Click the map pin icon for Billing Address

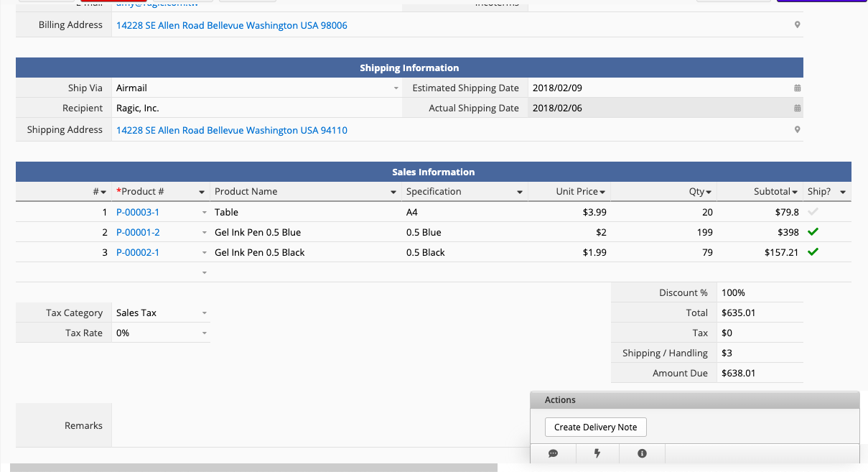(x=797, y=25)
